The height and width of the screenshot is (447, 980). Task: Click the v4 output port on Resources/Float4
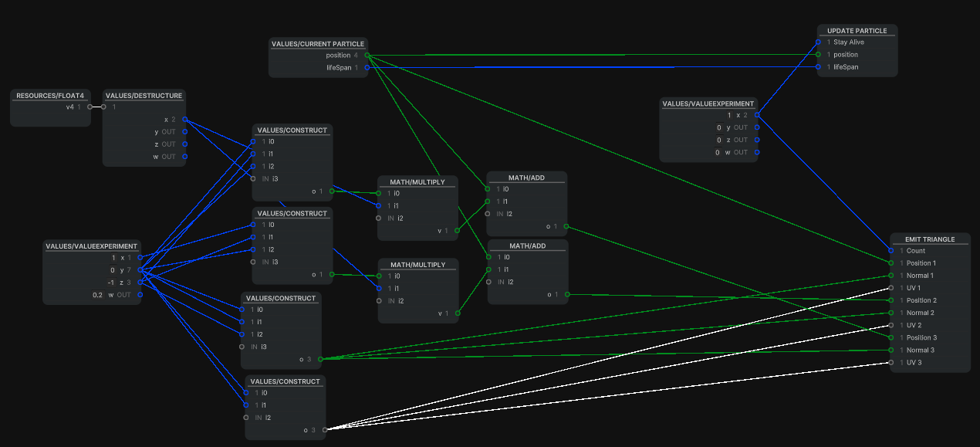(x=90, y=107)
